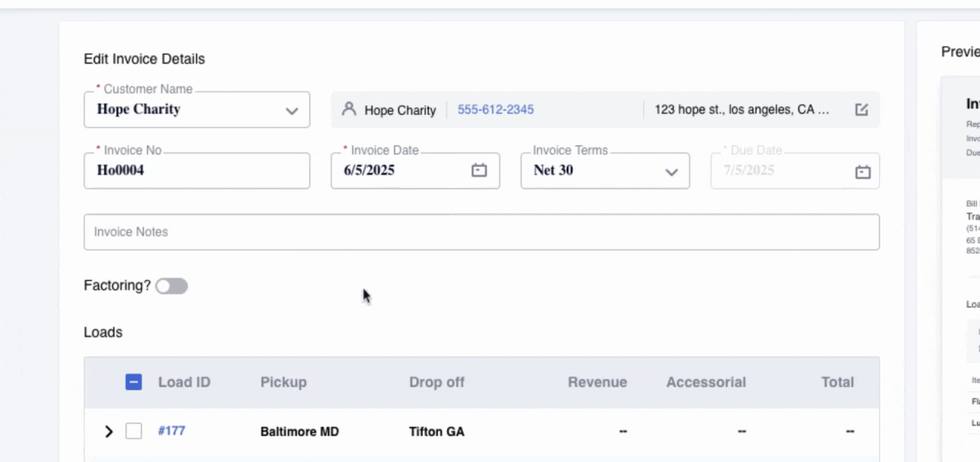Open the Invoice Terms Net 30 dropdown
Screen dimensions: 980x462
671,171
